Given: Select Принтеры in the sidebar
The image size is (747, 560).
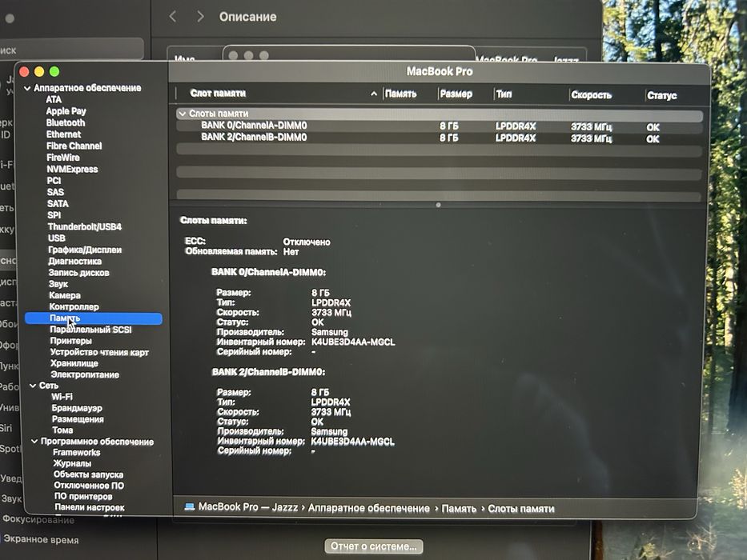Looking at the screenshot, I should pos(71,341).
